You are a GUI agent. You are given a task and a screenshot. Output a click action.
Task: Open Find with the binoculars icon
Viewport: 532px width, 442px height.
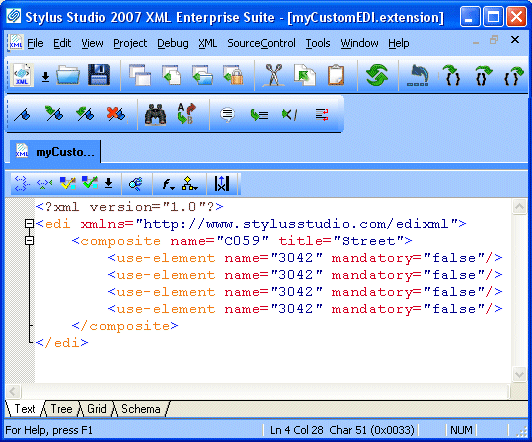(x=155, y=115)
